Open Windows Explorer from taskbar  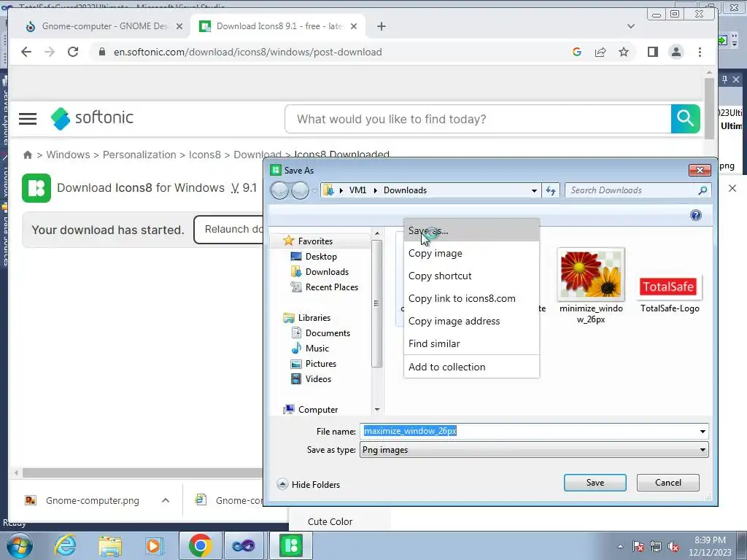pos(110,545)
